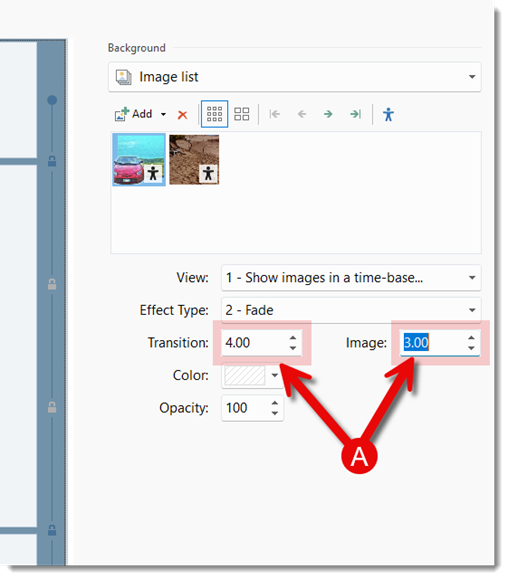The height and width of the screenshot is (579, 508).
Task: Select the sandy beach thumbnail
Action: click(x=194, y=160)
